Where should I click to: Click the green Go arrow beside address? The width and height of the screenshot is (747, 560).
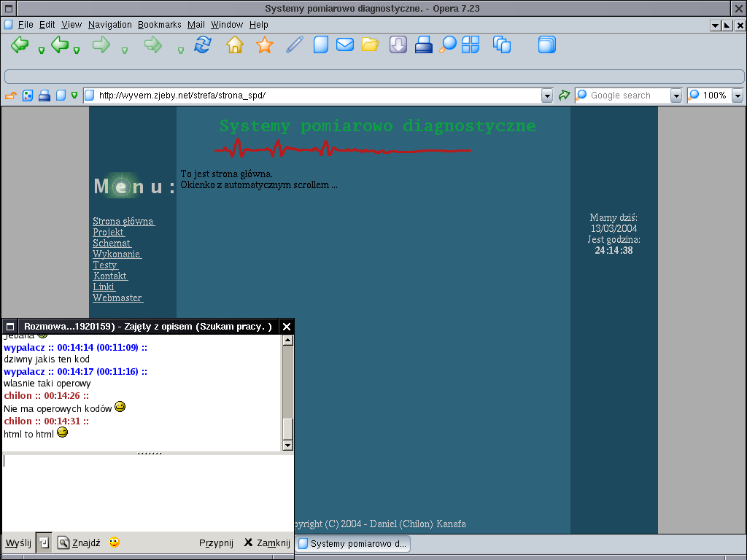click(564, 96)
